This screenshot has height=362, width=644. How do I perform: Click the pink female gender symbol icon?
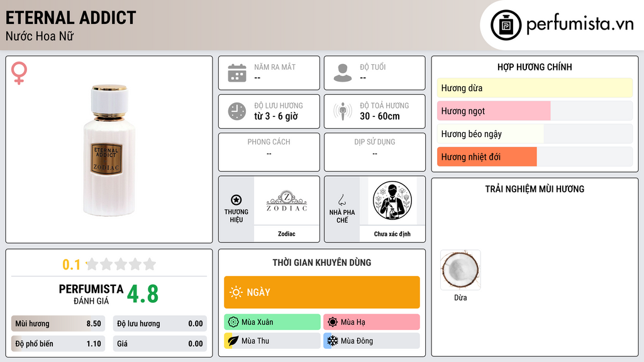click(x=19, y=73)
